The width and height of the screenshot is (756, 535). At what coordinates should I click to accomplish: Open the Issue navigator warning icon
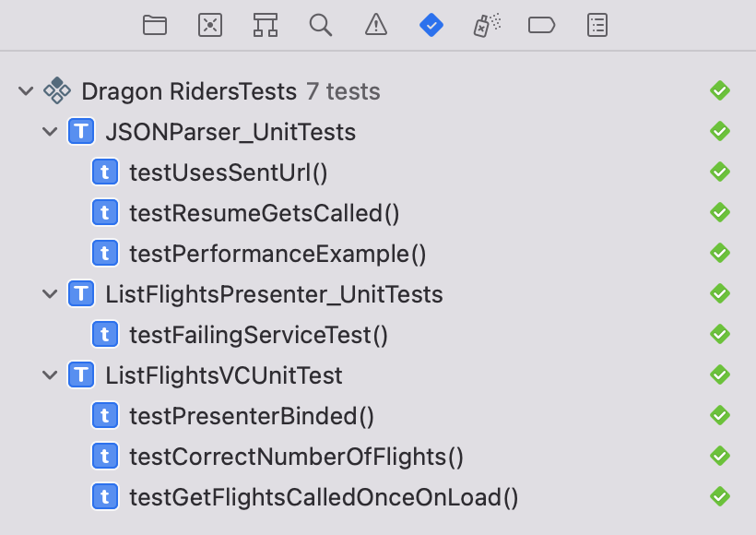[x=376, y=25]
